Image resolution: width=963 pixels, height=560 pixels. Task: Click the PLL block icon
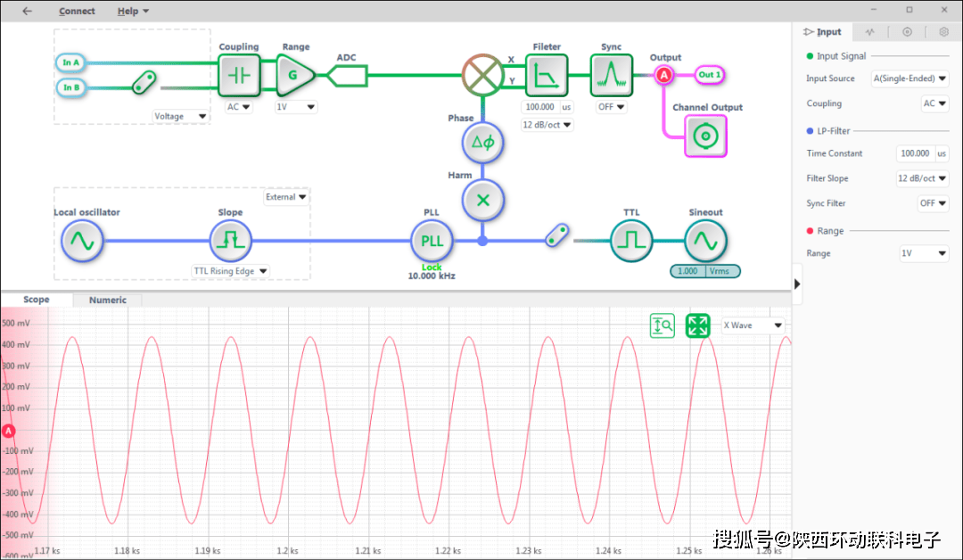point(432,241)
